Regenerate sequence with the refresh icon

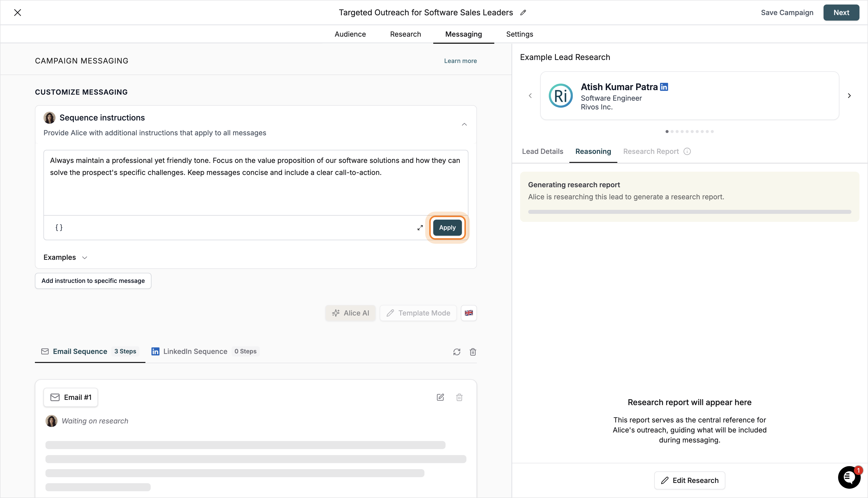(x=456, y=352)
